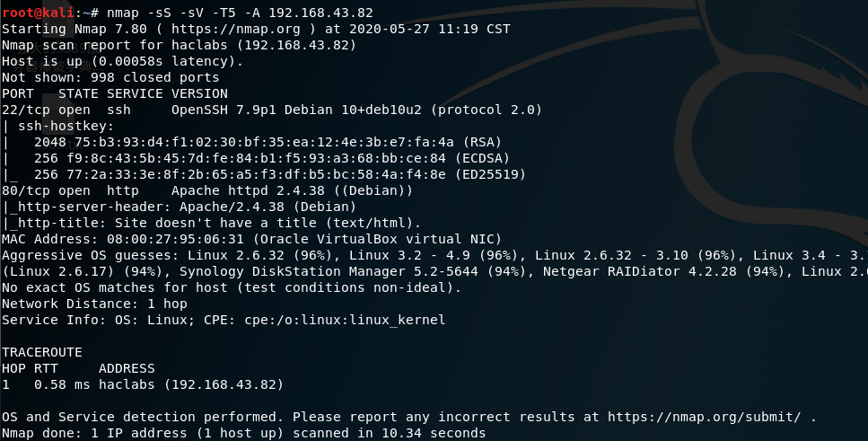Click the Network Distance: 1 hop line

click(94, 304)
